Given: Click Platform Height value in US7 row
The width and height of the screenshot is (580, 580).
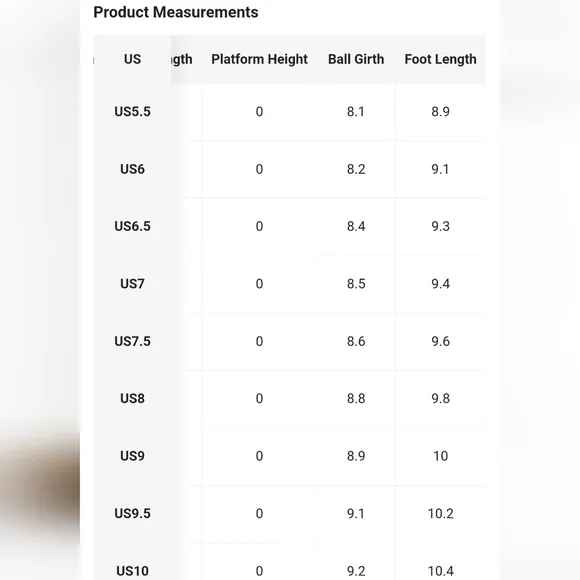Looking at the screenshot, I should tap(259, 284).
